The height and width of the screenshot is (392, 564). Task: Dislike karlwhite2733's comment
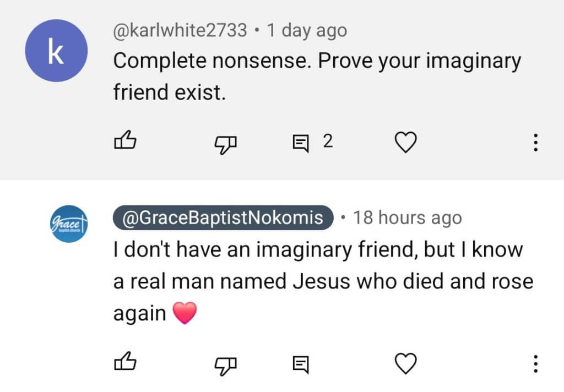225,143
